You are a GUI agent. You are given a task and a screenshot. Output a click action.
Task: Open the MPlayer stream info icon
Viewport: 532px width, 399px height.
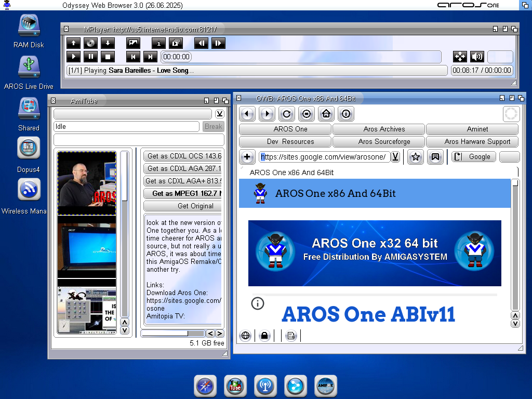(x=159, y=43)
